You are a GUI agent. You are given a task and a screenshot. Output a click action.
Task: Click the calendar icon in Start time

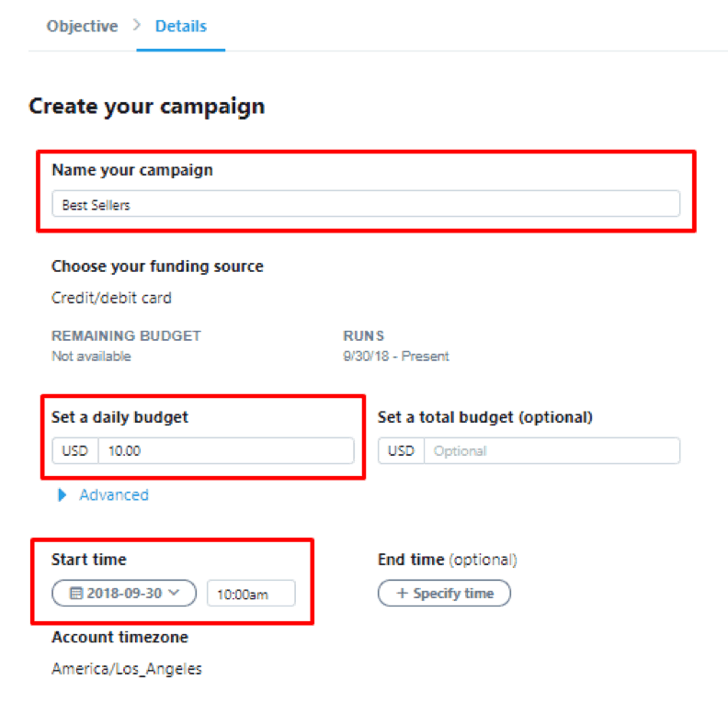pyautogui.click(x=77, y=594)
